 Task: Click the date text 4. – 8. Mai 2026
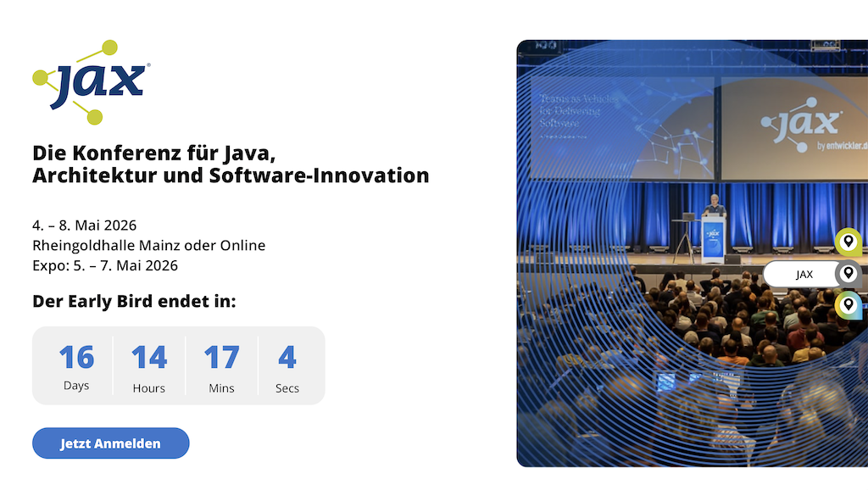85,226
